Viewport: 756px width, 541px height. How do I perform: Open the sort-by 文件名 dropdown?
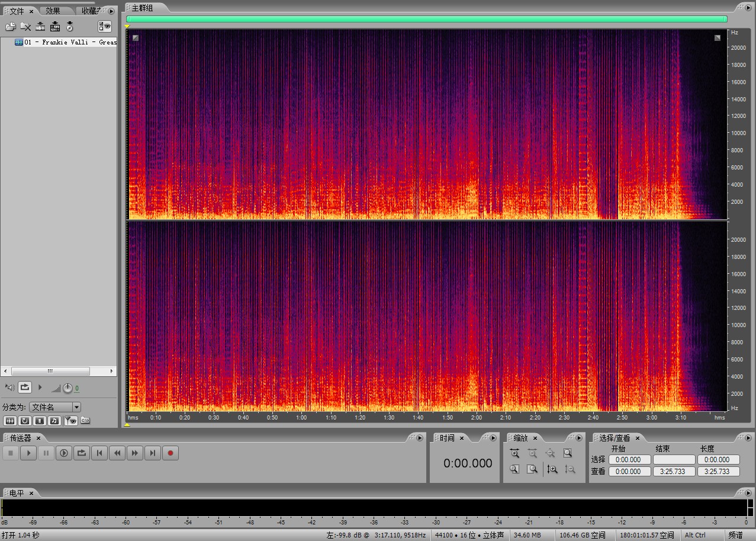(x=76, y=407)
